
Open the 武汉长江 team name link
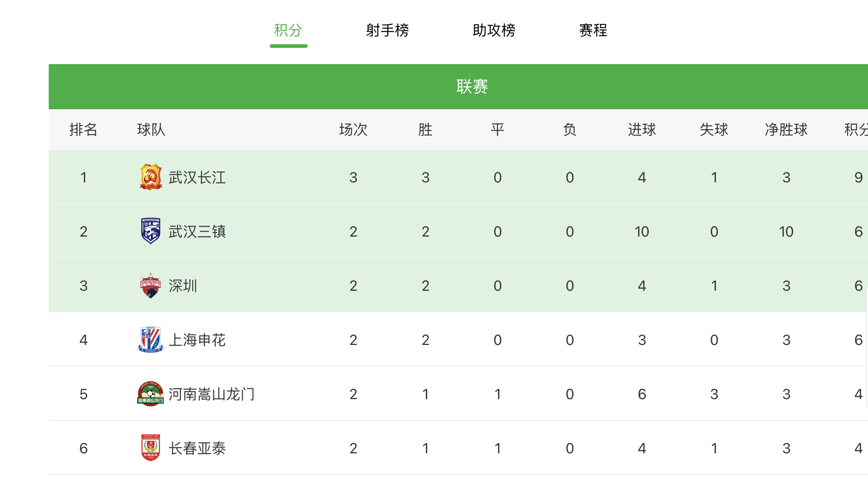[197, 177]
